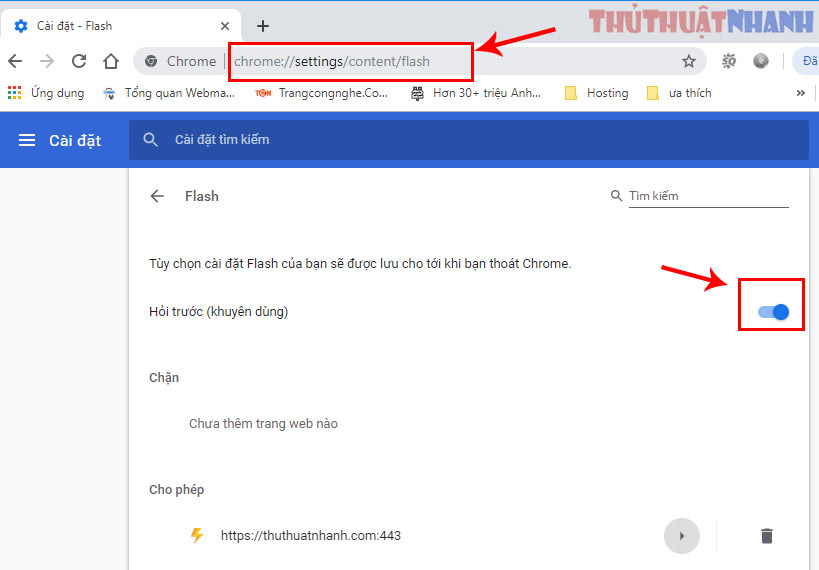
Task: Open the gear extension icon in toolbar
Action: (729, 61)
